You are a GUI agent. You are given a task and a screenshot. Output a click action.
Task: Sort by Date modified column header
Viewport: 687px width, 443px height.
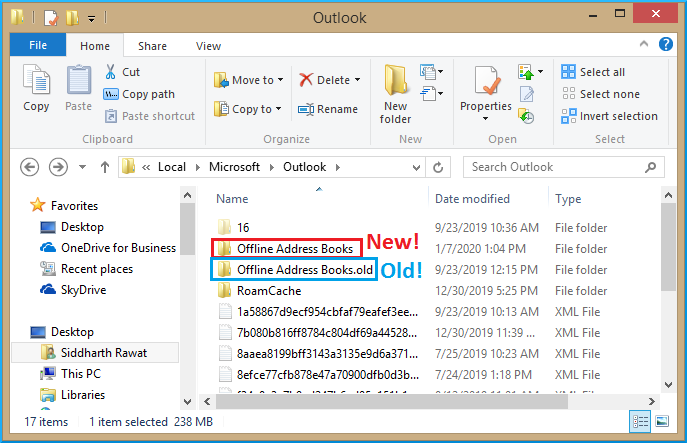[472, 199]
